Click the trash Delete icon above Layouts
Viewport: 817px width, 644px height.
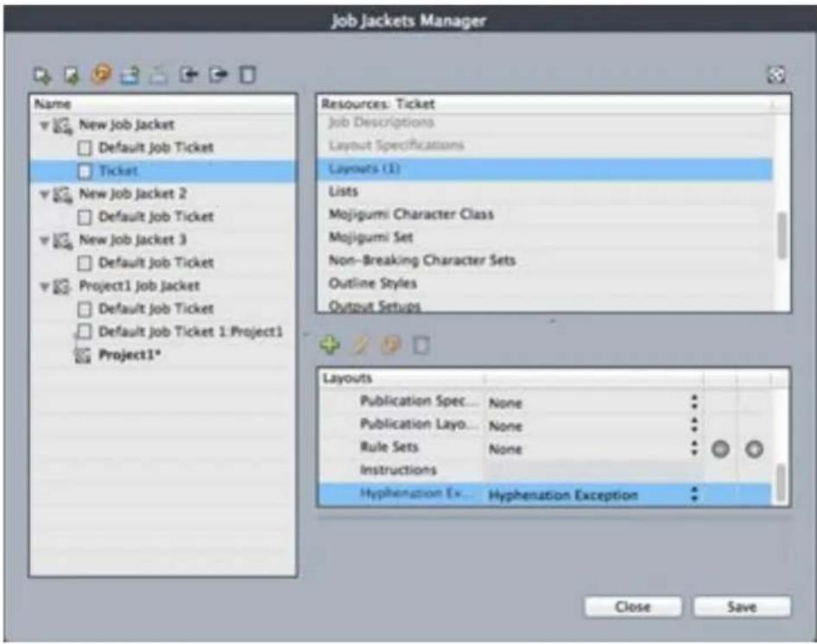(x=421, y=345)
